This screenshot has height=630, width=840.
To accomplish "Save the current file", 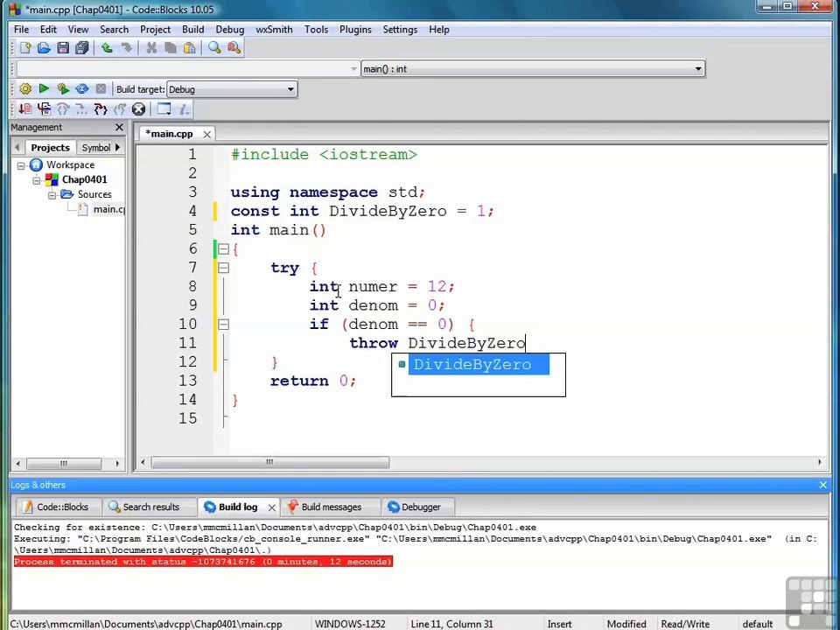I will point(63,47).
